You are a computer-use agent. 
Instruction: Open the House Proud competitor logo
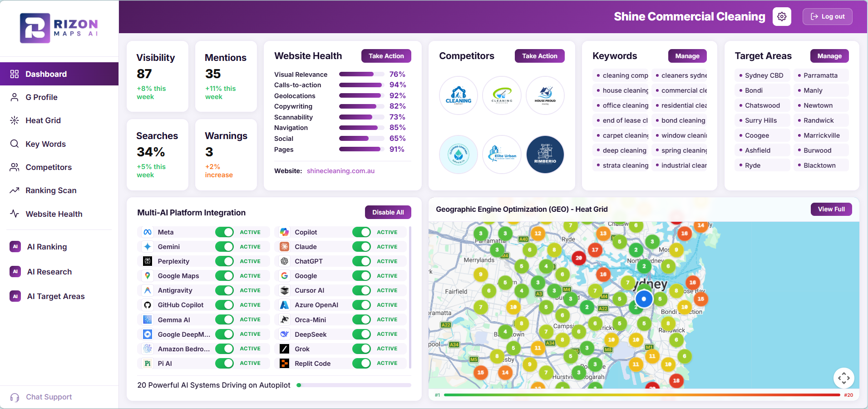(x=545, y=95)
